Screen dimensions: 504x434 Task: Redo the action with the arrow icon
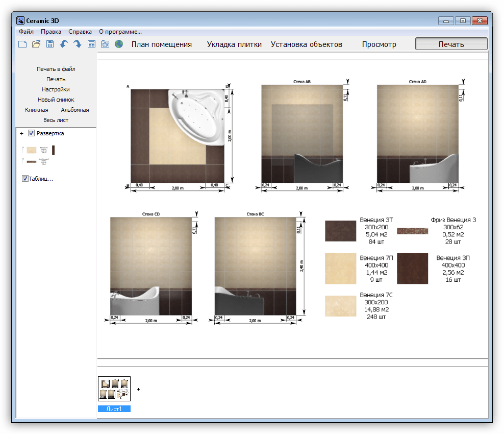78,44
